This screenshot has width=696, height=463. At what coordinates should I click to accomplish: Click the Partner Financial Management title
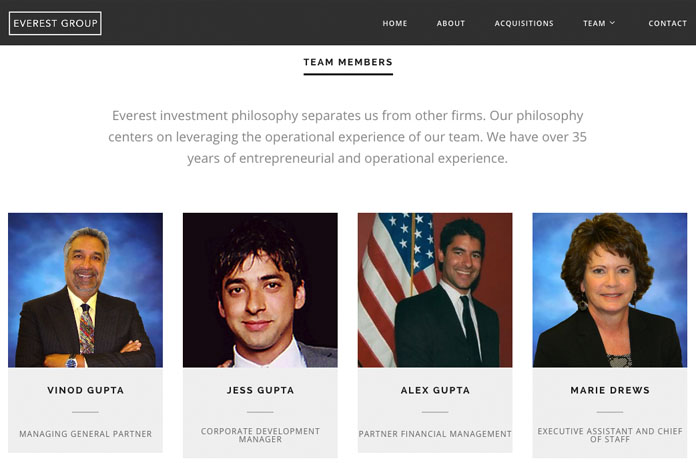435,434
